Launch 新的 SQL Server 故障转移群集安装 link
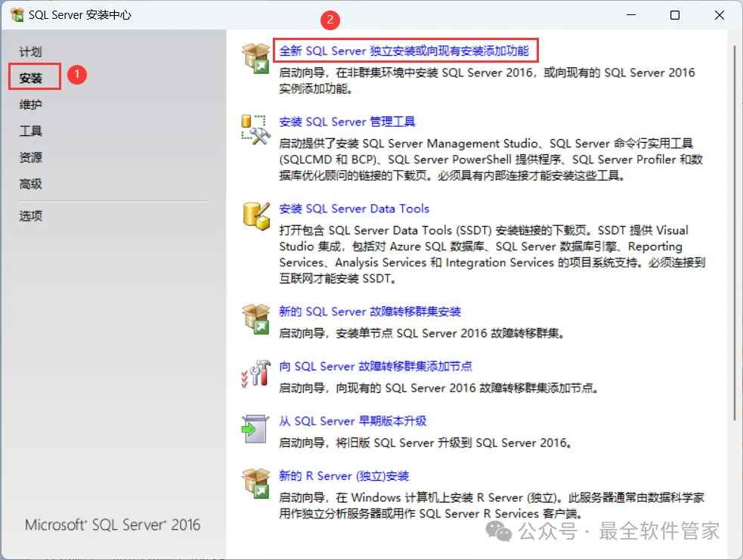 (370, 311)
